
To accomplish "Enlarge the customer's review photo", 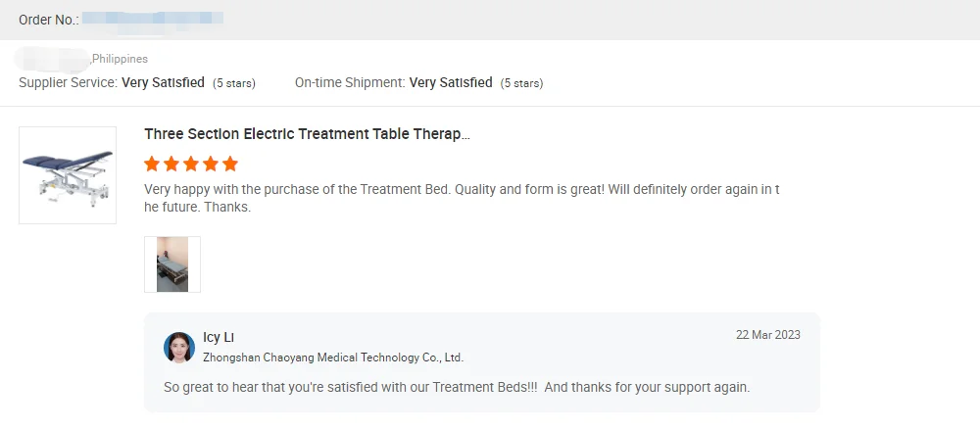I will [172, 264].
